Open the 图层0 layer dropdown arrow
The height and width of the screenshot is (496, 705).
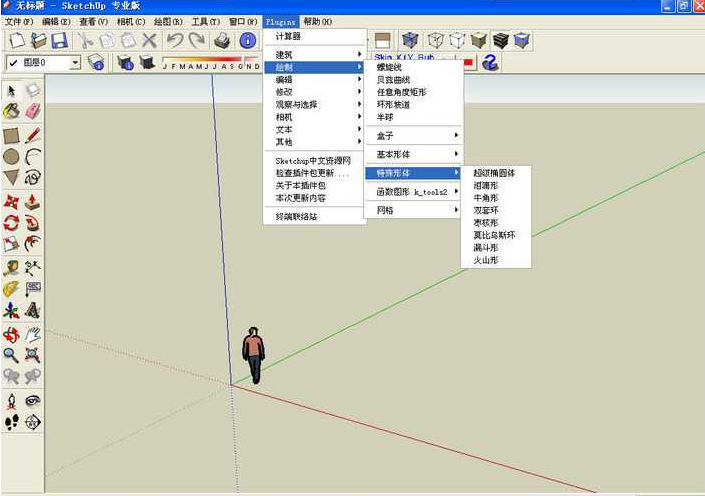(74, 63)
